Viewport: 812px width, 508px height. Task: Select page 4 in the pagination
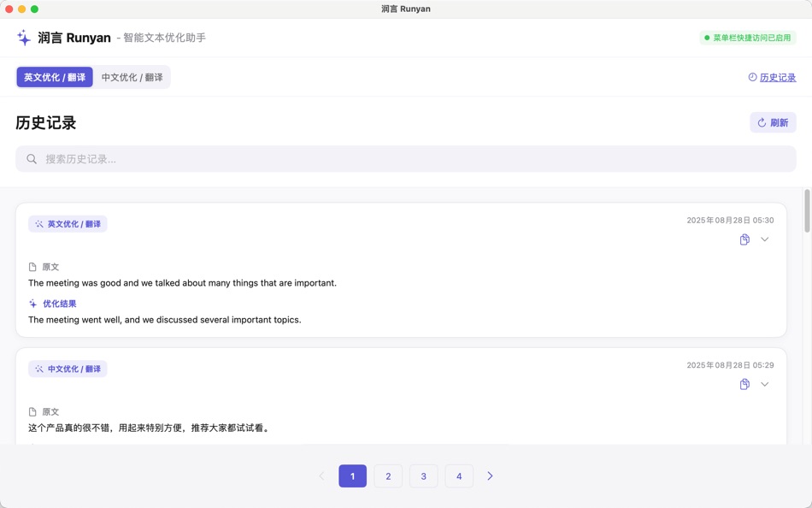[x=459, y=476]
